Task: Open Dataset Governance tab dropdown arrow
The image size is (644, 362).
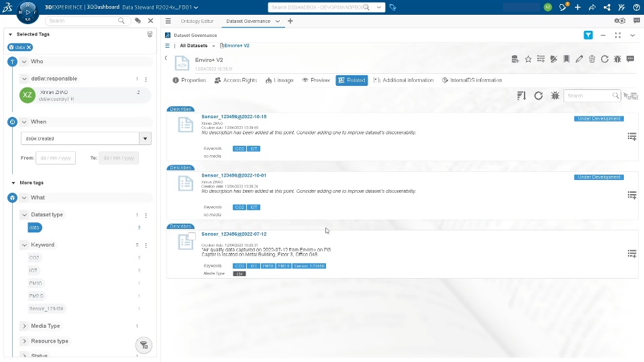Action: click(x=278, y=21)
